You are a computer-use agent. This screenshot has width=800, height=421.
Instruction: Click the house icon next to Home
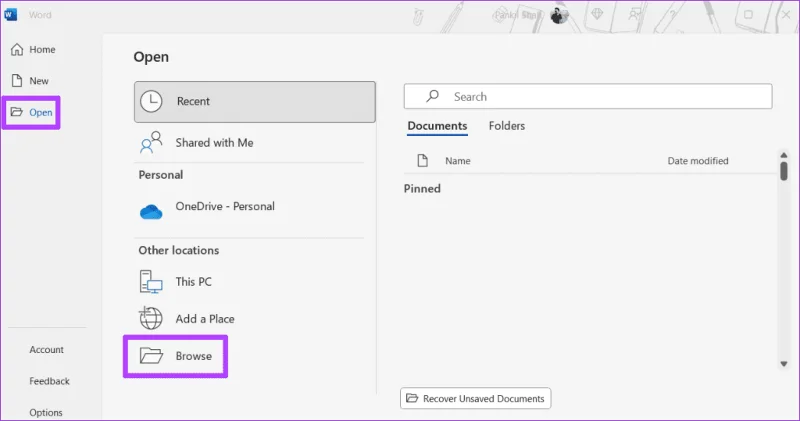(x=17, y=49)
